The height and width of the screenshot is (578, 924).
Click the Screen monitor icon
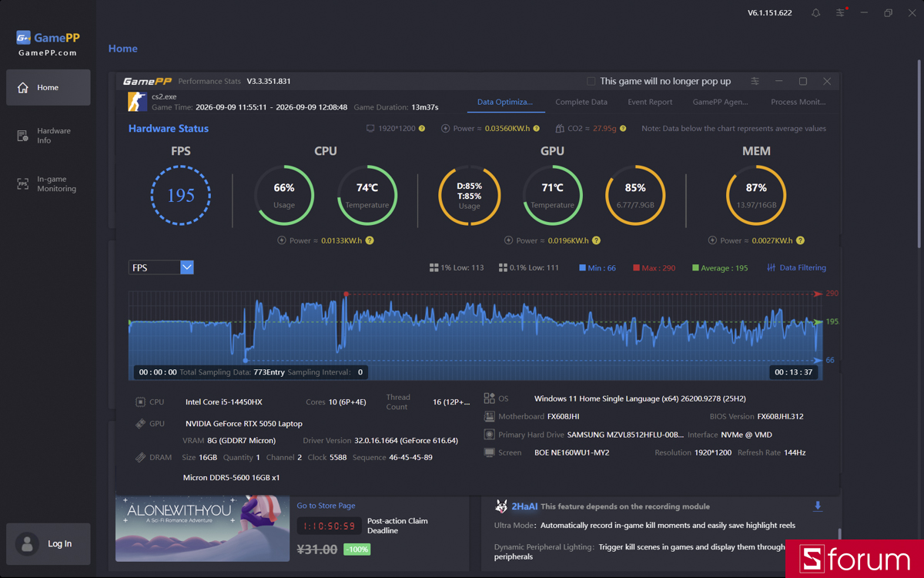(489, 452)
